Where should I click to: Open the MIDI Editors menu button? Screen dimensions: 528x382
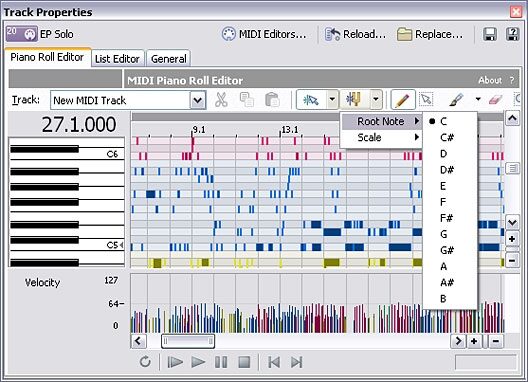[264, 34]
